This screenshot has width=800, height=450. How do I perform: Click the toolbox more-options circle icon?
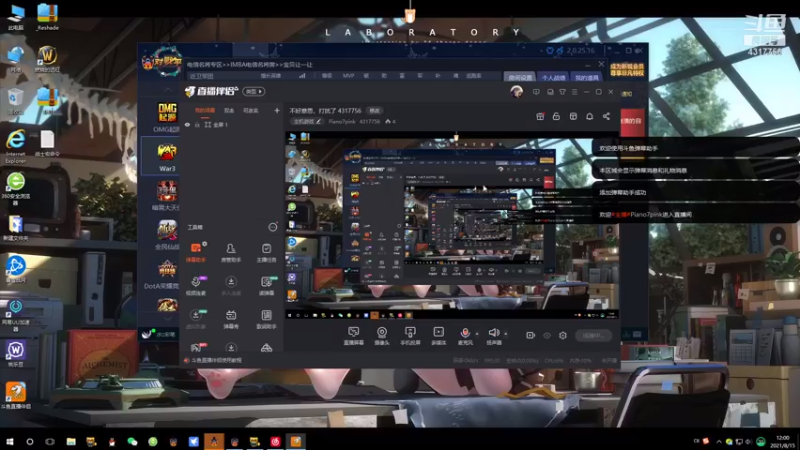[273, 227]
